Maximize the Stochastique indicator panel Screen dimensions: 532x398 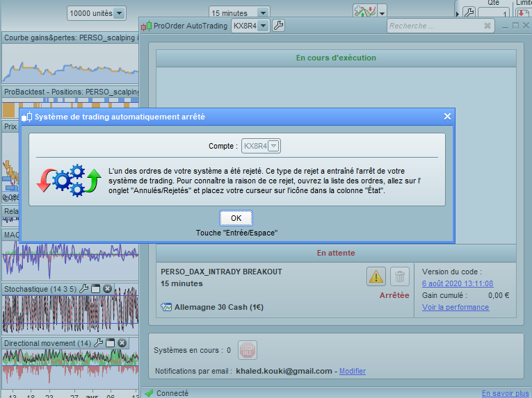pos(96,289)
